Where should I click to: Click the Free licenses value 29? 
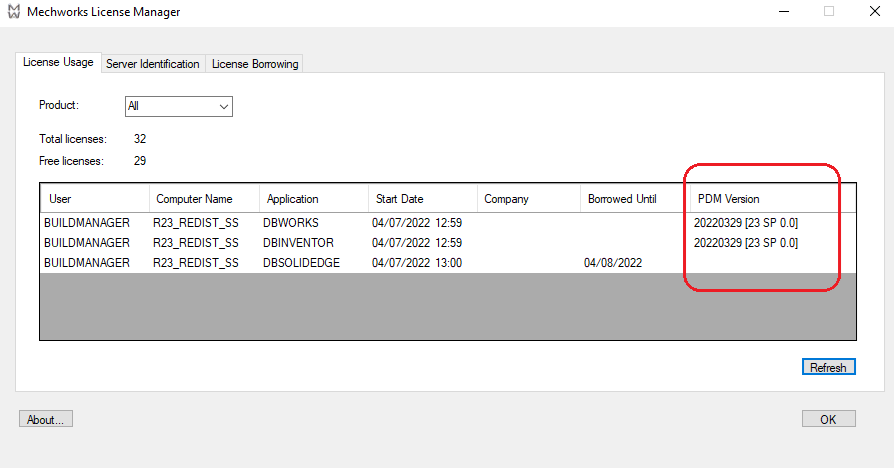[140, 161]
